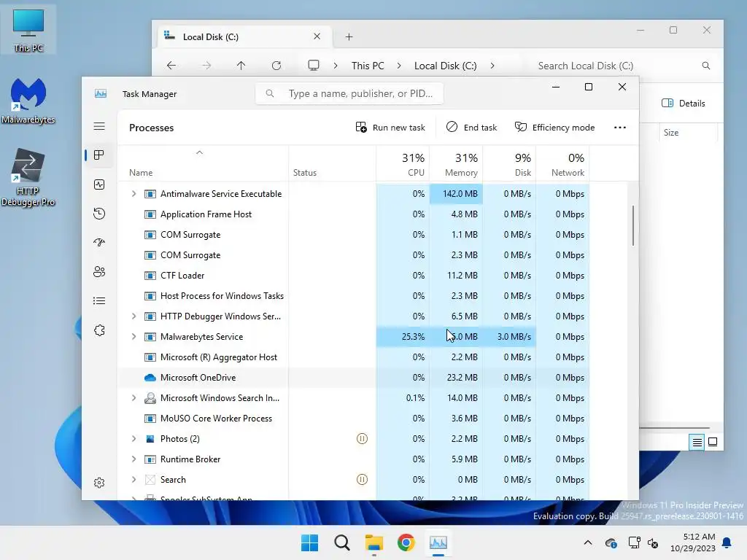747x560 pixels.
Task: Select This PC desktop icon
Action: [x=28, y=29]
